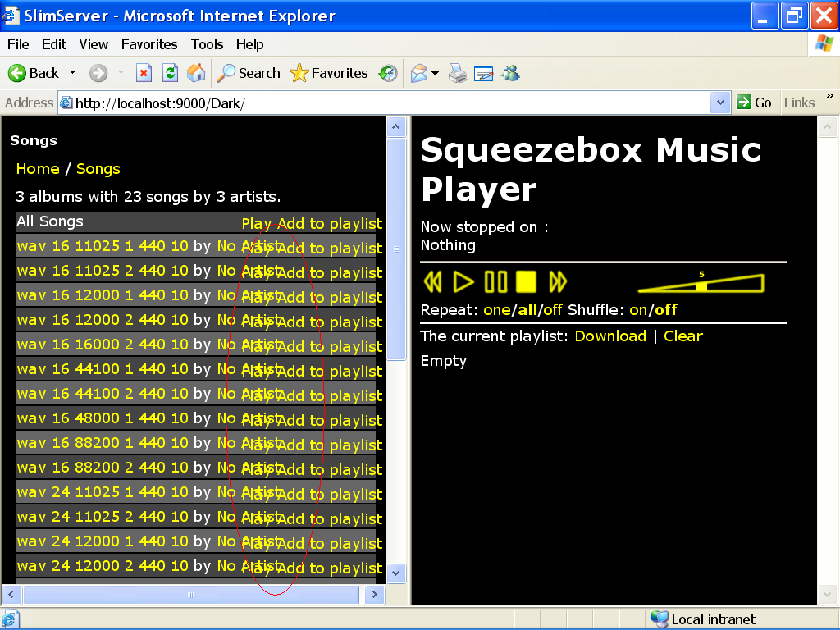
Task: Click the IE Refresh toolbar icon
Action: [170, 73]
